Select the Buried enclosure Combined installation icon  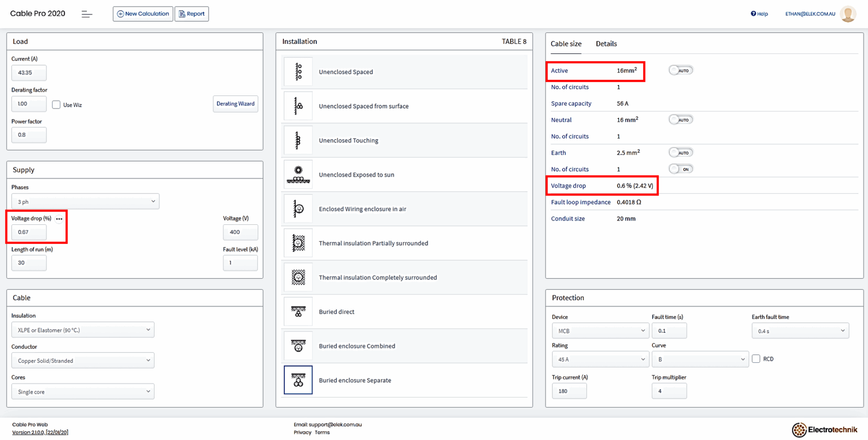click(298, 346)
